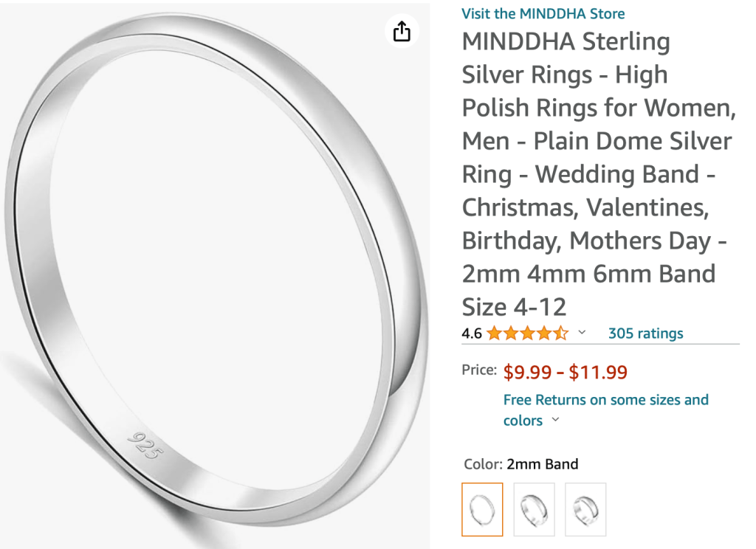Click the 4.6 rating number
Viewport: 756px width, 549px height.
click(x=472, y=334)
